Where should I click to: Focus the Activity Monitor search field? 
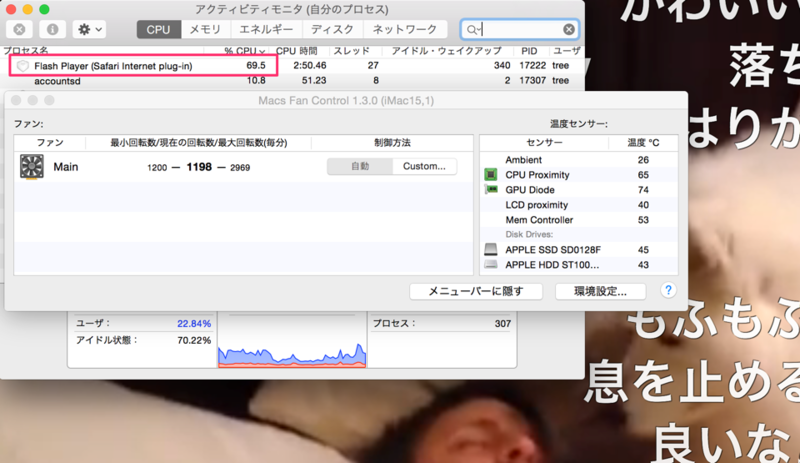click(x=519, y=30)
